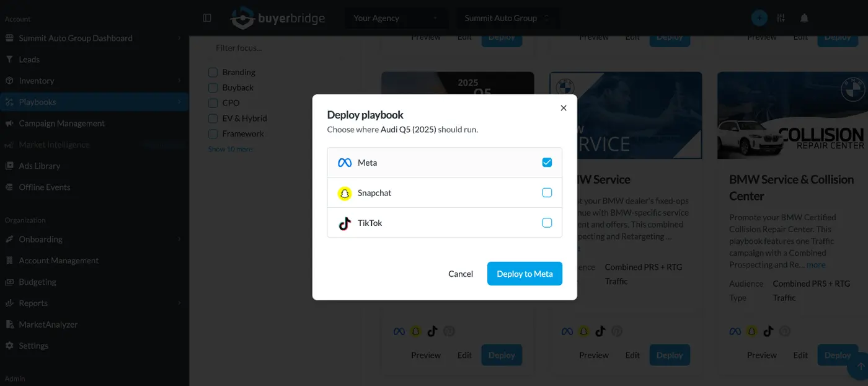The width and height of the screenshot is (868, 386).
Task: Check the Framework filter checkbox
Action: pos(213,133)
